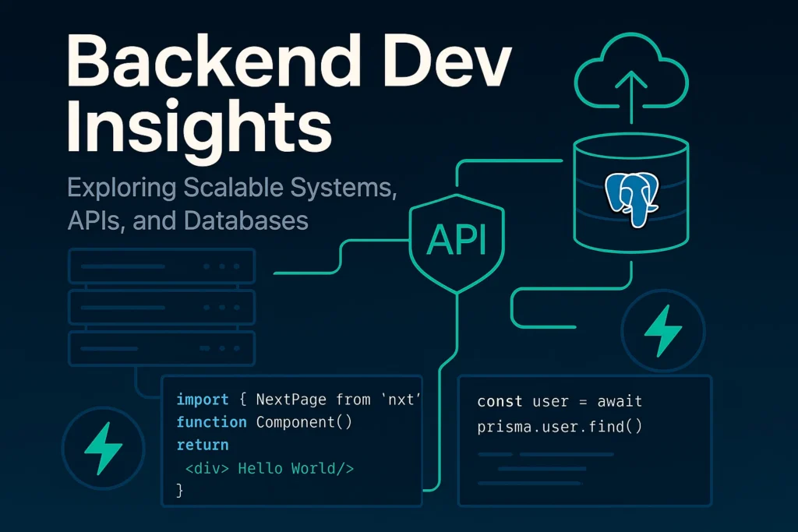The width and height of the screenshot is (798, 532).
Task: Click 'prisma.user.find()' code line
Action: tap(560, 426)
